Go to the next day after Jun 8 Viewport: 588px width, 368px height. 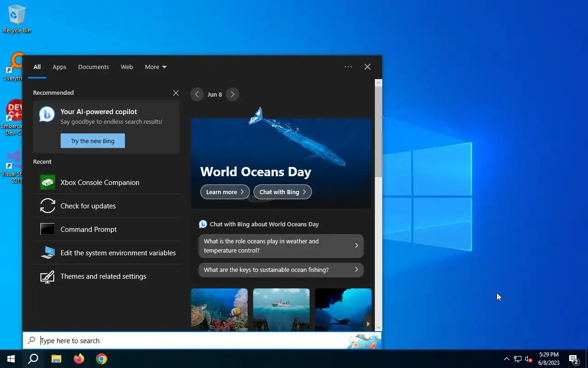232,94
